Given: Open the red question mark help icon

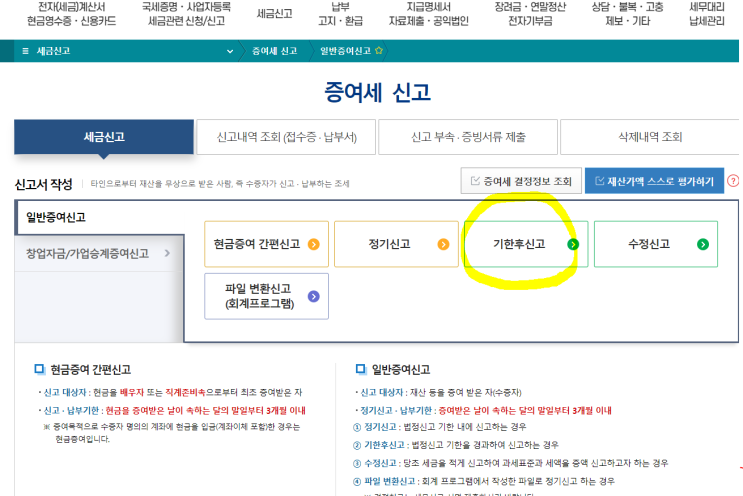Looking at the screenshot, I should click(x=733, y=181).
